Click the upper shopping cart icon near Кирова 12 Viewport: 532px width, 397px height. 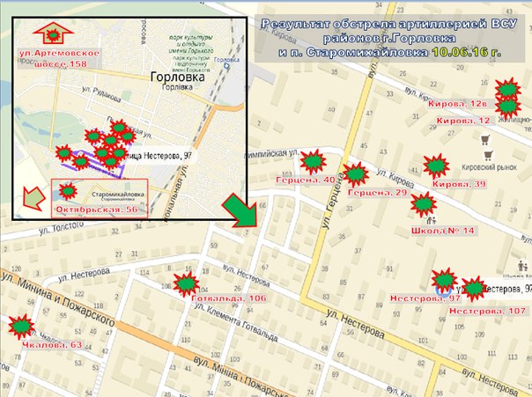coord(486,140)
